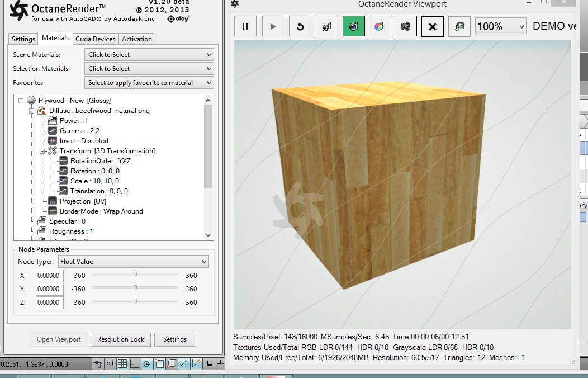
Task: Collapse the Transform 3D Transformation node
Action: 42,151
